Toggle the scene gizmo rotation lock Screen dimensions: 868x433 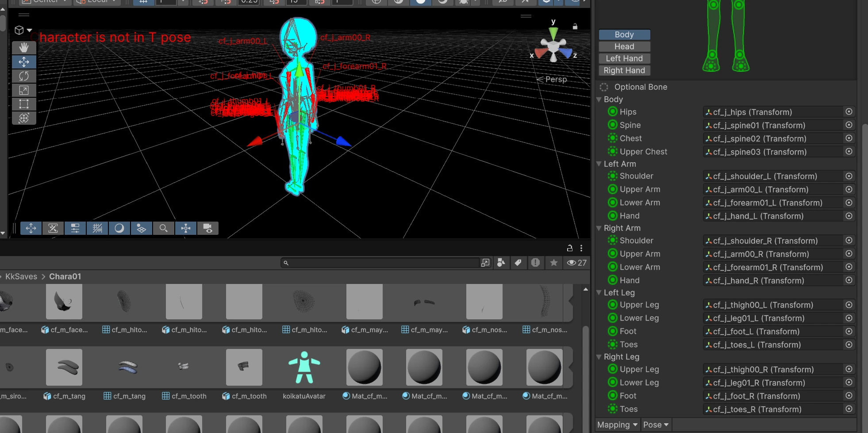(575, 27)
